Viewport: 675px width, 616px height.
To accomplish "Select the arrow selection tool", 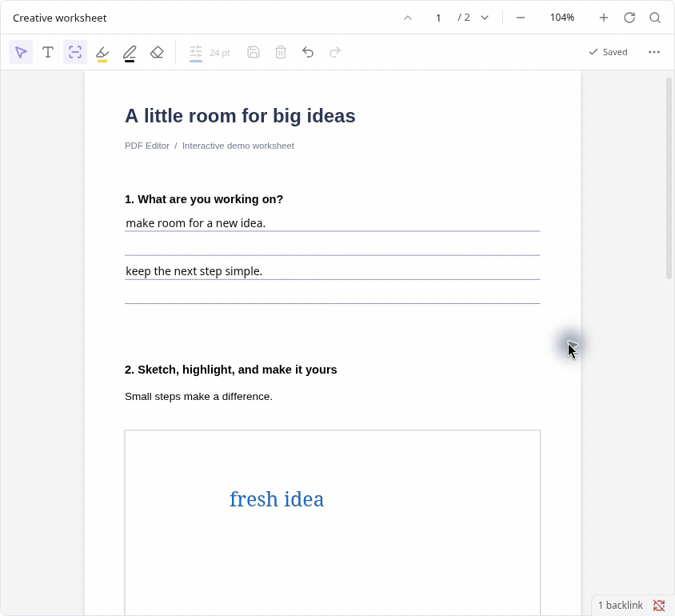I will pos(21,52).
